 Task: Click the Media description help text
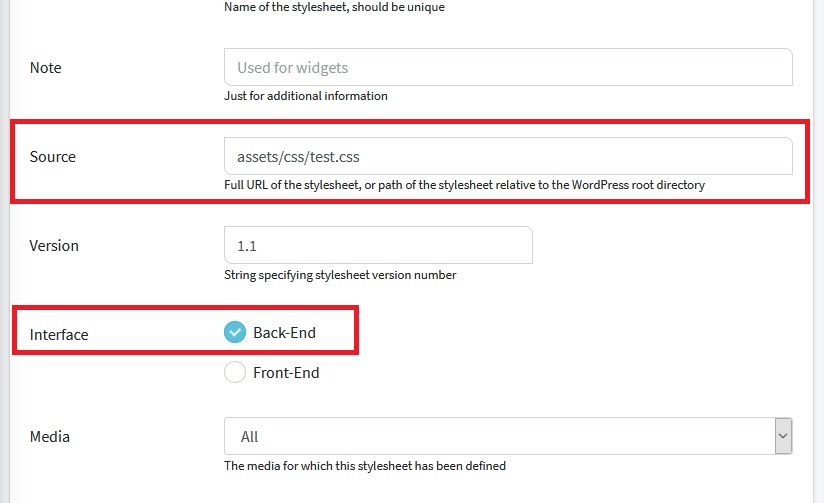[365, 466]
